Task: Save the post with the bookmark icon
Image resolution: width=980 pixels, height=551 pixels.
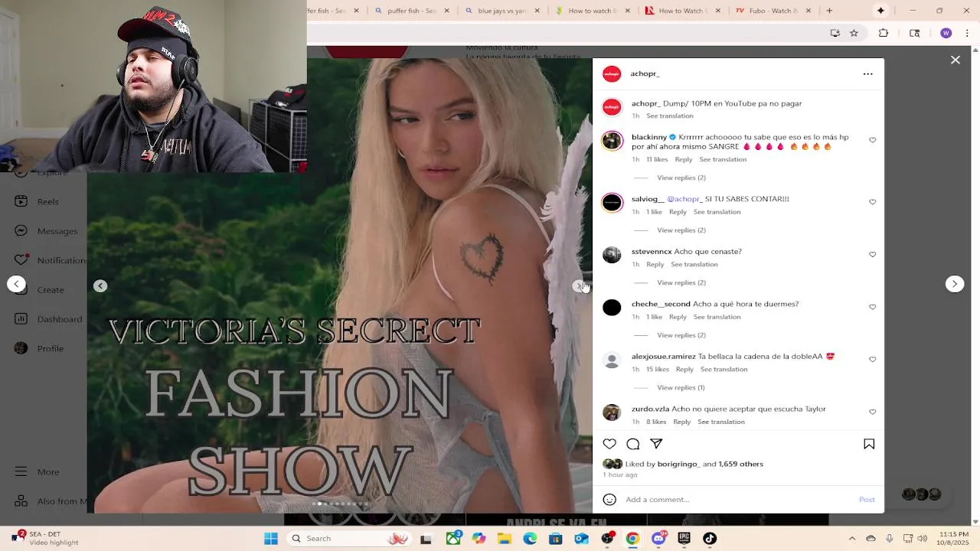Action: (x=869, y=444)
